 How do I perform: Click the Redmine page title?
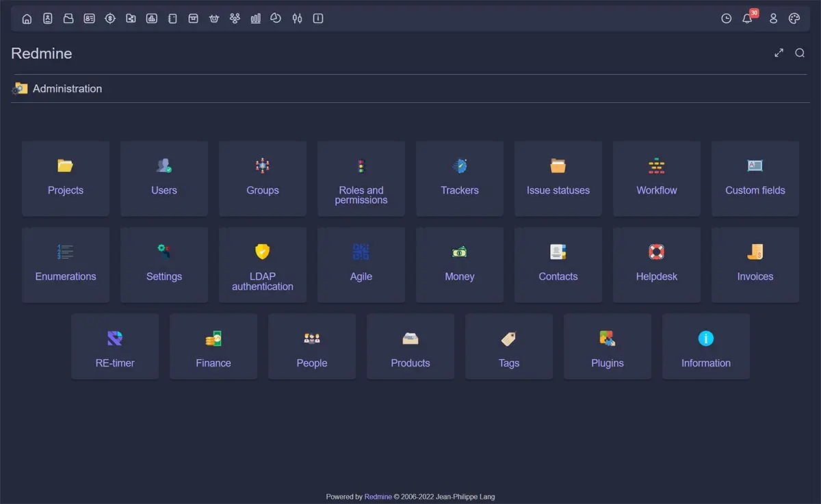[x=42, y=53]
